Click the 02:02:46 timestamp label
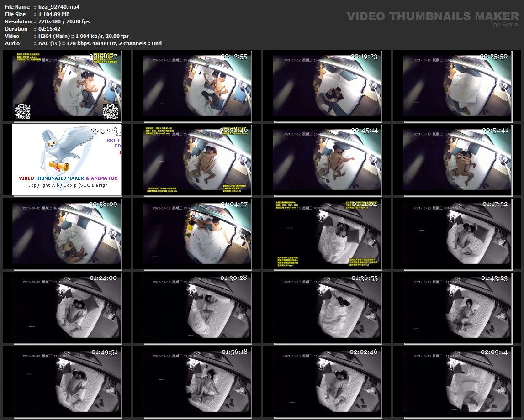Screen dimensions: 524x420 [x=364, y=352]
